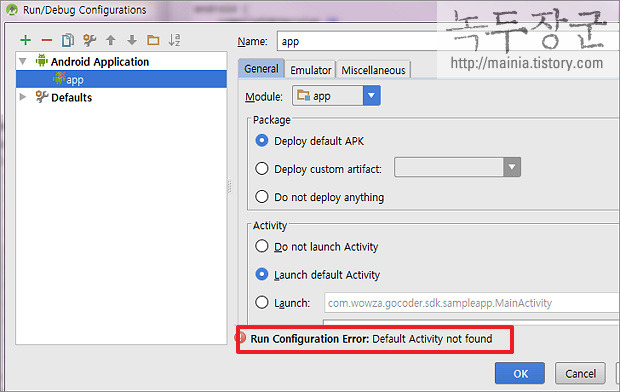Create a new folder with the folder icon
Screen dimensions: 620x392
point(153,40)
